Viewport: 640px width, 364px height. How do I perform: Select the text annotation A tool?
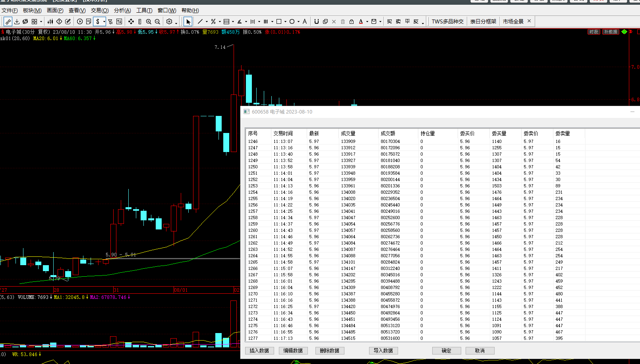tap(305, 21)
